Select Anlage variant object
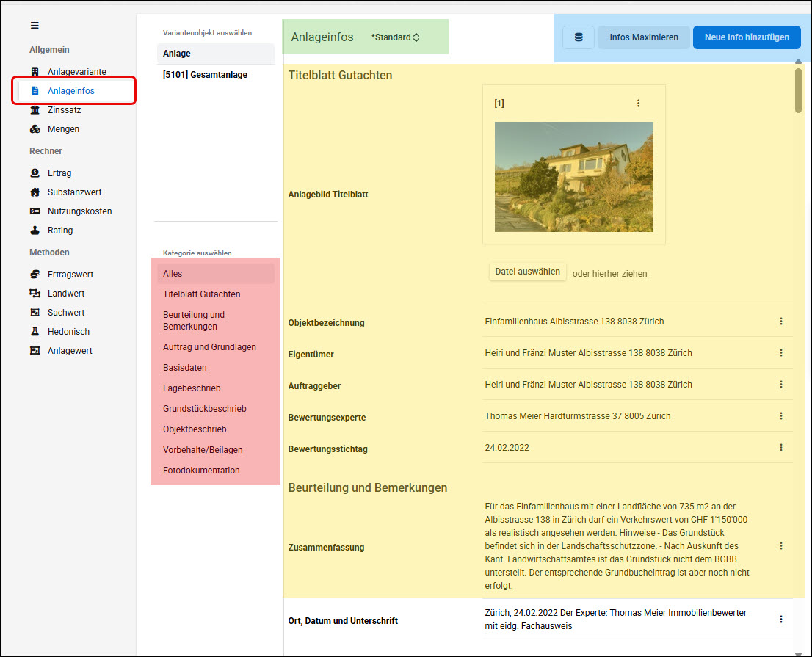812x657 pixels. click(215, 54)
